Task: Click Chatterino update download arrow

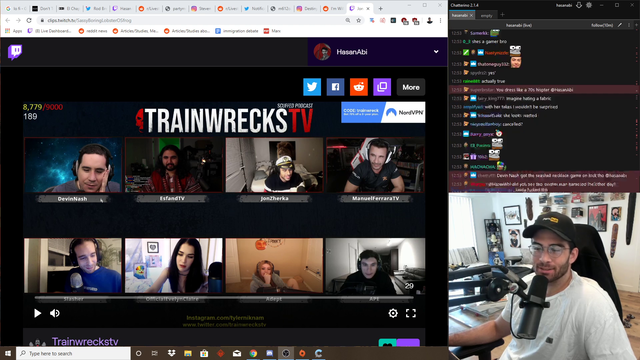Action: tap(579, 5)
